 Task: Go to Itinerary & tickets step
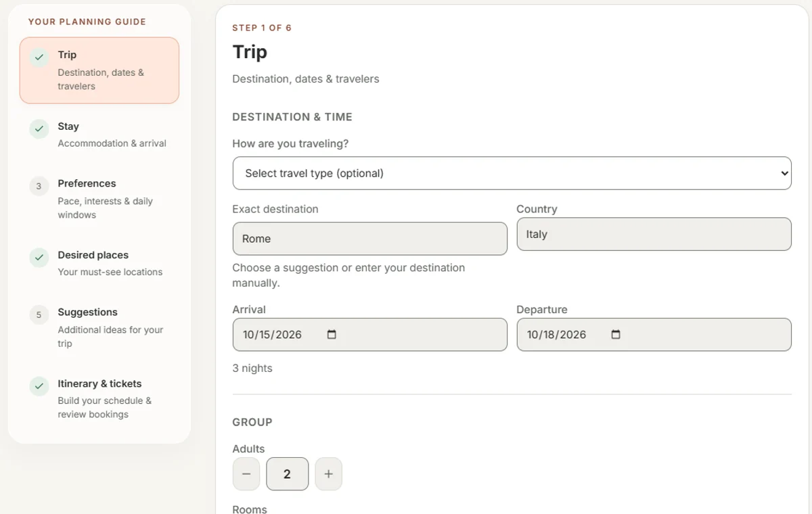[99, 398]
